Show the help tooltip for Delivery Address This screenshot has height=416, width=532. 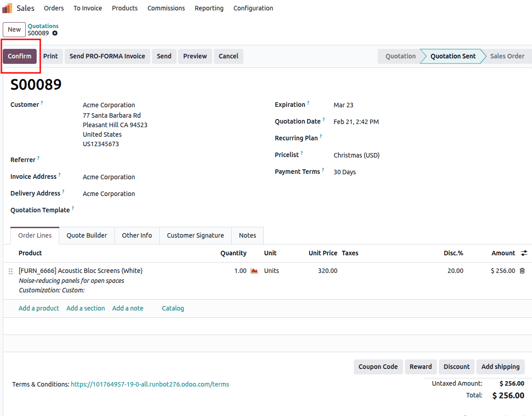pyautogui.click(x=63, y=191)
